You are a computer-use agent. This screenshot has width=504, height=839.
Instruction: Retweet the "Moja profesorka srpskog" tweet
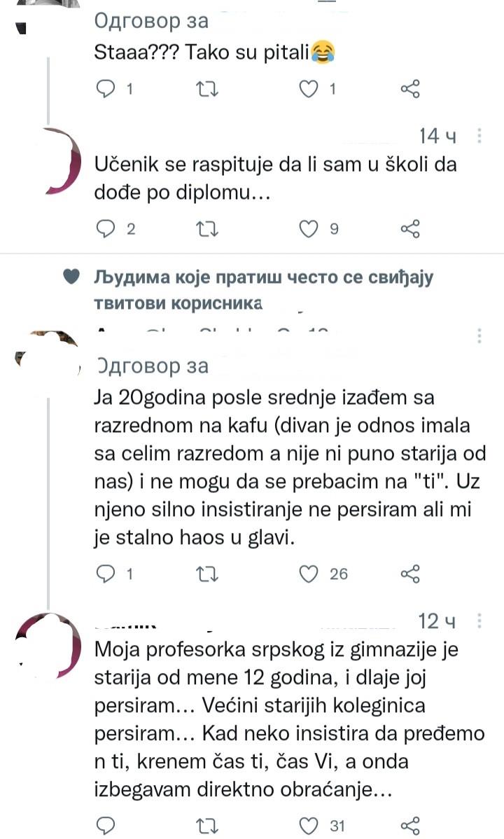point(209,825)
